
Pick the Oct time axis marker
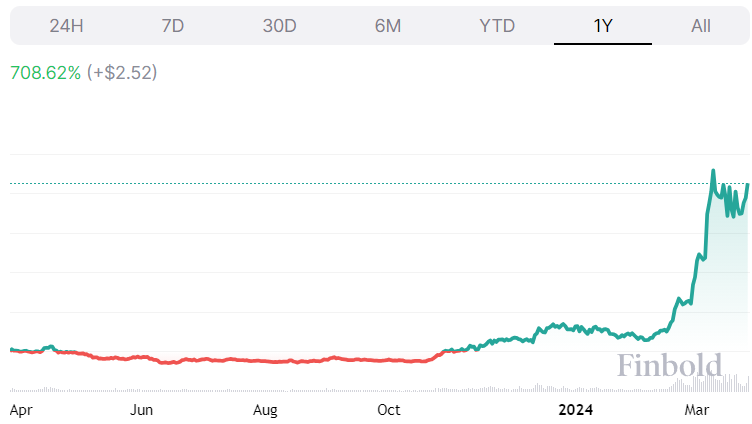coord(388,409)
